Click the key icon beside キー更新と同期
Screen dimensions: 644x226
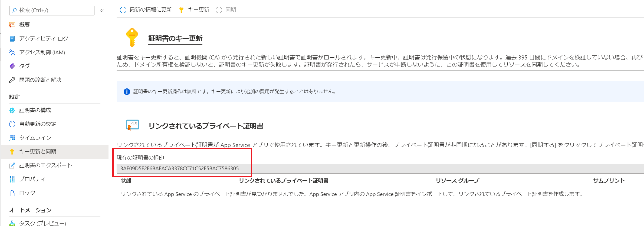(x=12, y=152)
